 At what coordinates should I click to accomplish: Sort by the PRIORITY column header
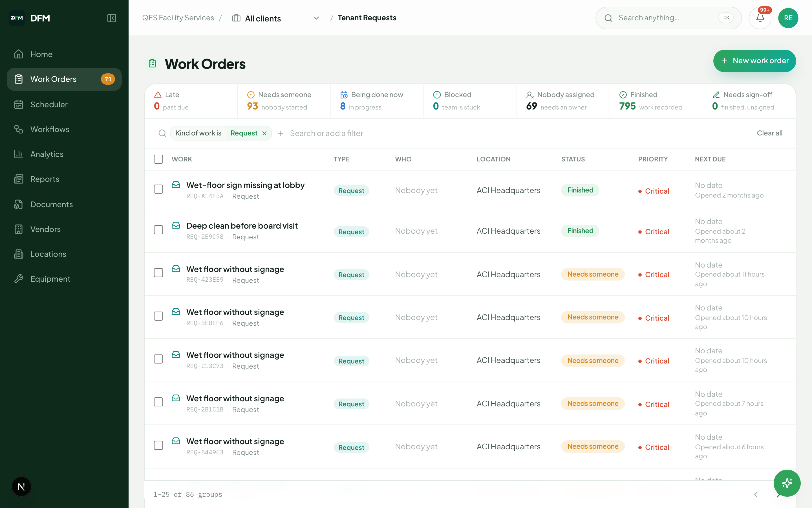click(x=653, y=159)
